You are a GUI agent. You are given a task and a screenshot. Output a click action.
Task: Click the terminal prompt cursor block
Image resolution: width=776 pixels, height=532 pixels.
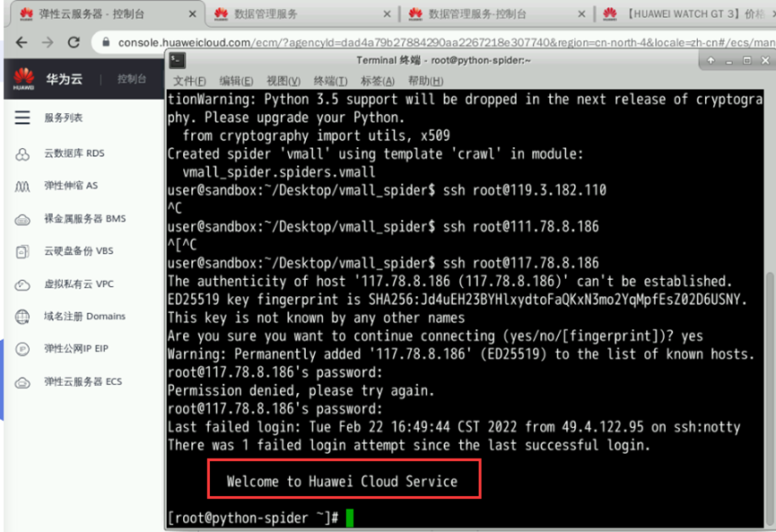click(350, 519)
